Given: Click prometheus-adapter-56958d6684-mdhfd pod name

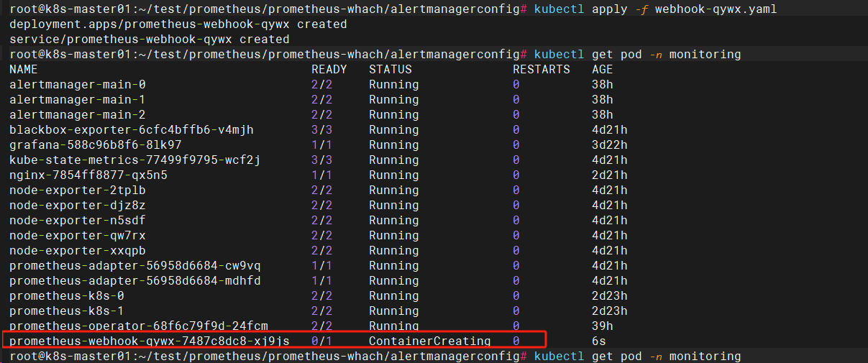Looking at the screenshot, I should 135,281.
